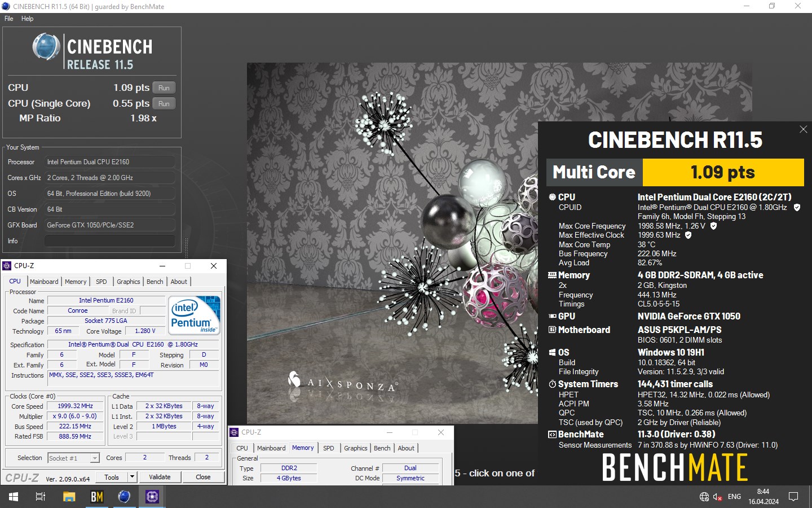Select About tab in the second CPU-Z window

click(x=406, y=448)
